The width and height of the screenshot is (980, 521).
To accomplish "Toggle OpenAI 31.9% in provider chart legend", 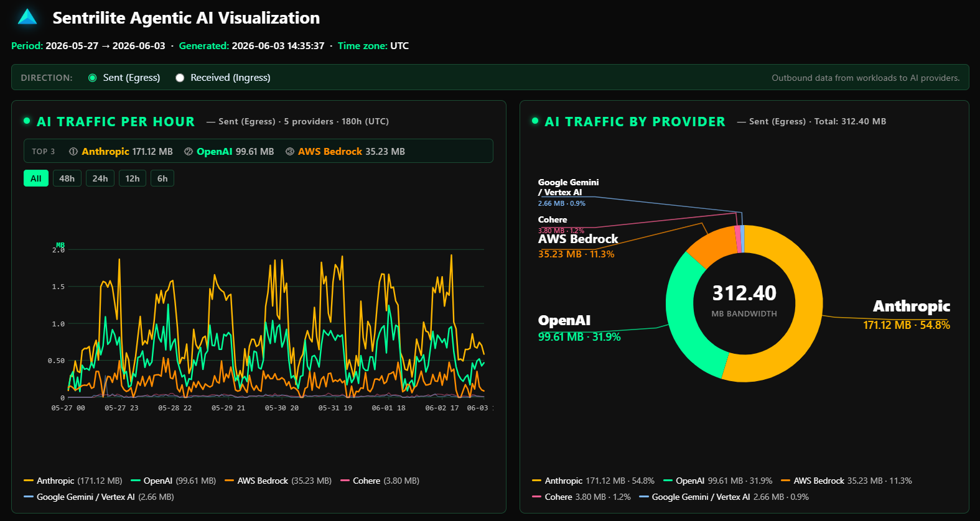I will [x=718, y=481].
